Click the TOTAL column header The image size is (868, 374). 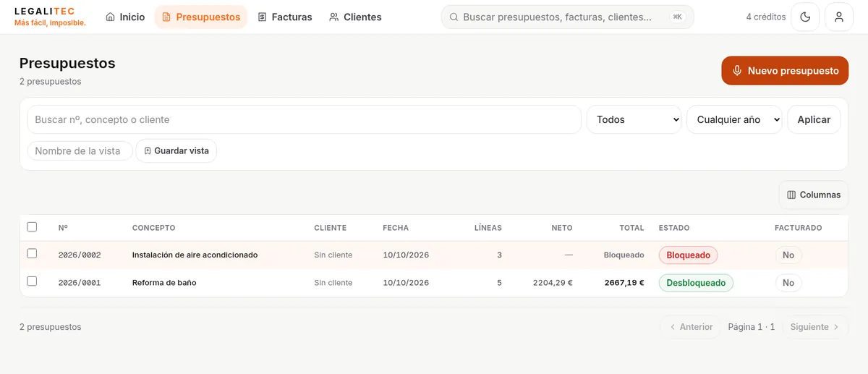click(631, 228)
